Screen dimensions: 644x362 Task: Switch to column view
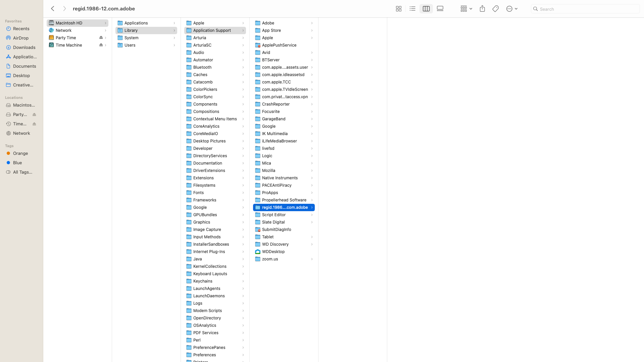[x=426, y=9]
